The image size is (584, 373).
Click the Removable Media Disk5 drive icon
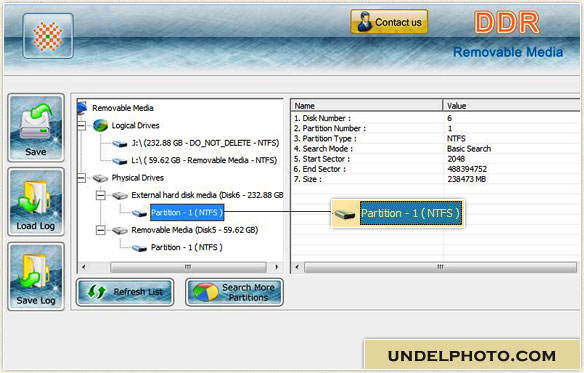[120, 230]
